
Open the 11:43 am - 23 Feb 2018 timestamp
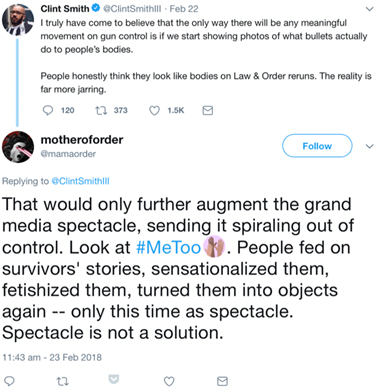(x=52, y=358)
